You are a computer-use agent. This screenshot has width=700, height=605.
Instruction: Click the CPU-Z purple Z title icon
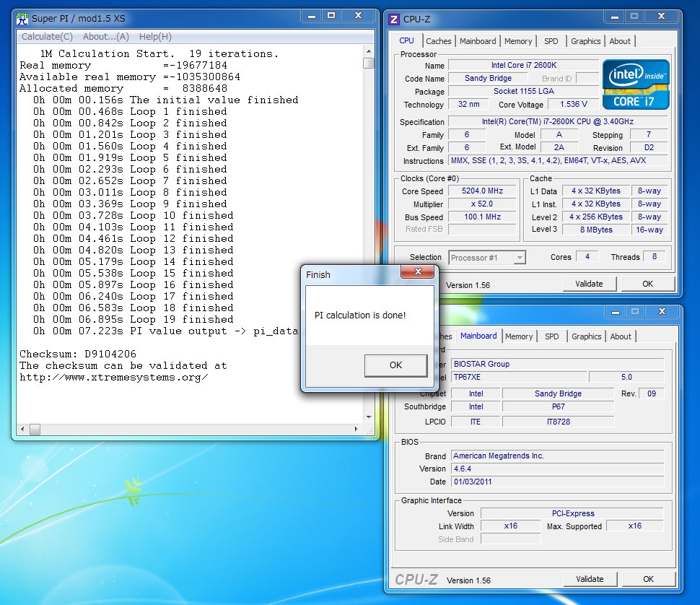tap(395, 19)
